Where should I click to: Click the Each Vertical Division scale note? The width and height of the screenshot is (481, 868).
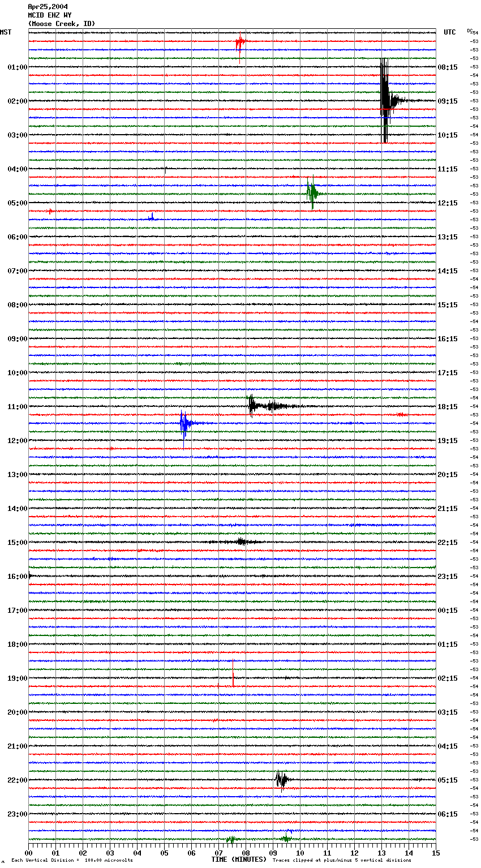(72, 861)
